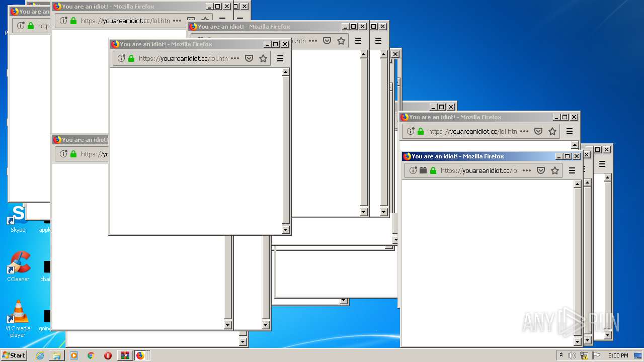Open page actions in window just above active one
Screen dimensions: 644x362
tap(524, 131)
